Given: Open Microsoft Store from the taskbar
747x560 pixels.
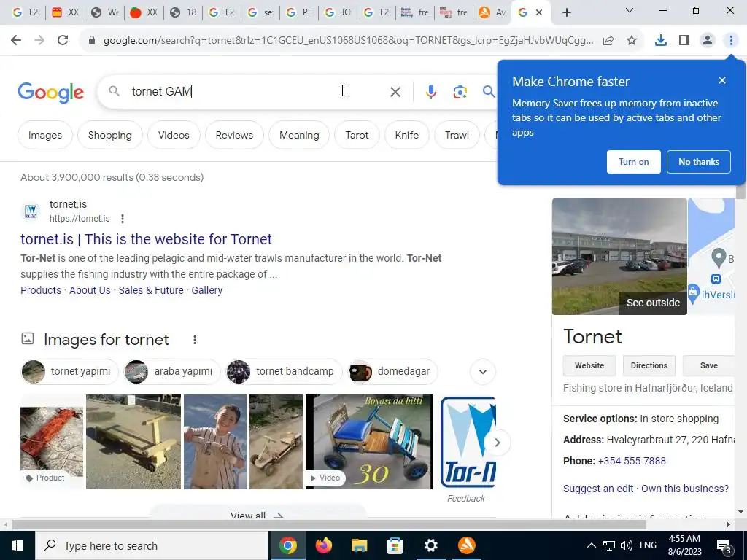Looking at the screenshot, I should pyautogui.click(x=395, y=545).
